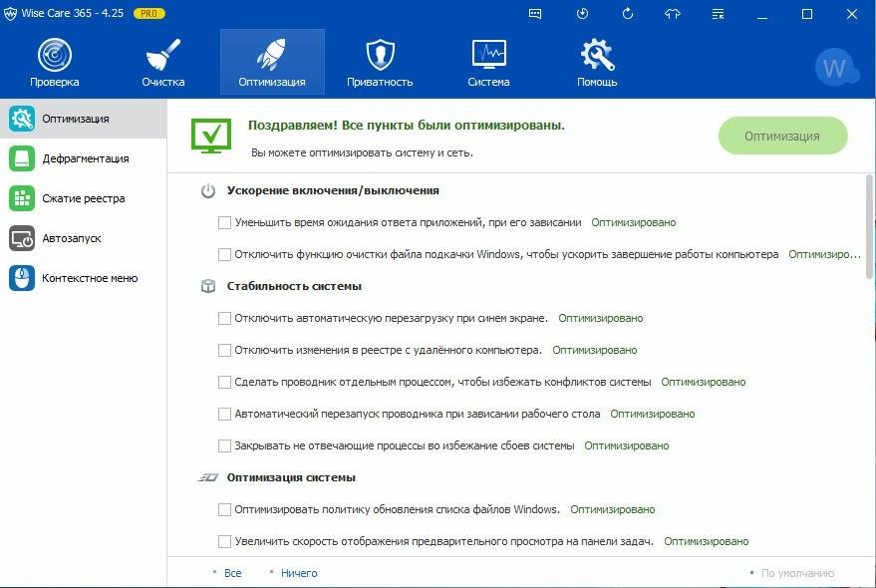Click the upgrade arrow icon in title bar

(673, 14)
